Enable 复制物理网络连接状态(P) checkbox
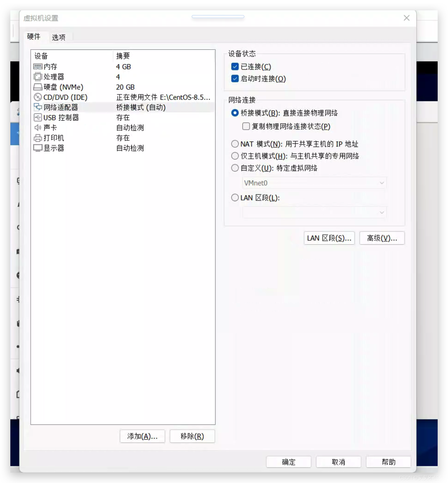Screen dimensions: 448x483 click(x=246, y=126)
